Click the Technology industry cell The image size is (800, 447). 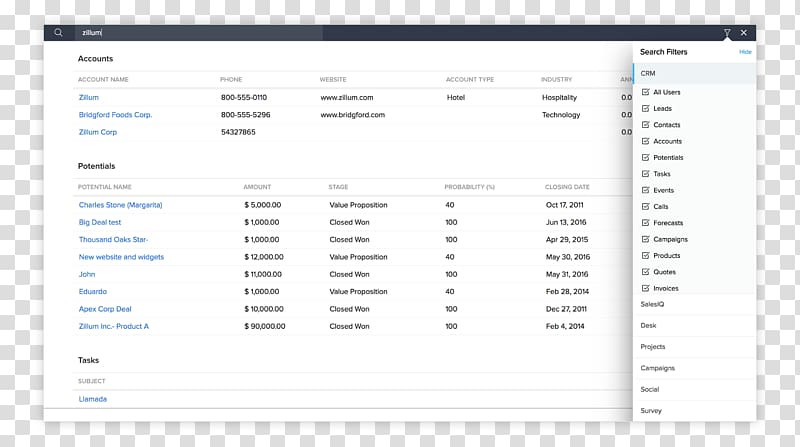[561, 115]
